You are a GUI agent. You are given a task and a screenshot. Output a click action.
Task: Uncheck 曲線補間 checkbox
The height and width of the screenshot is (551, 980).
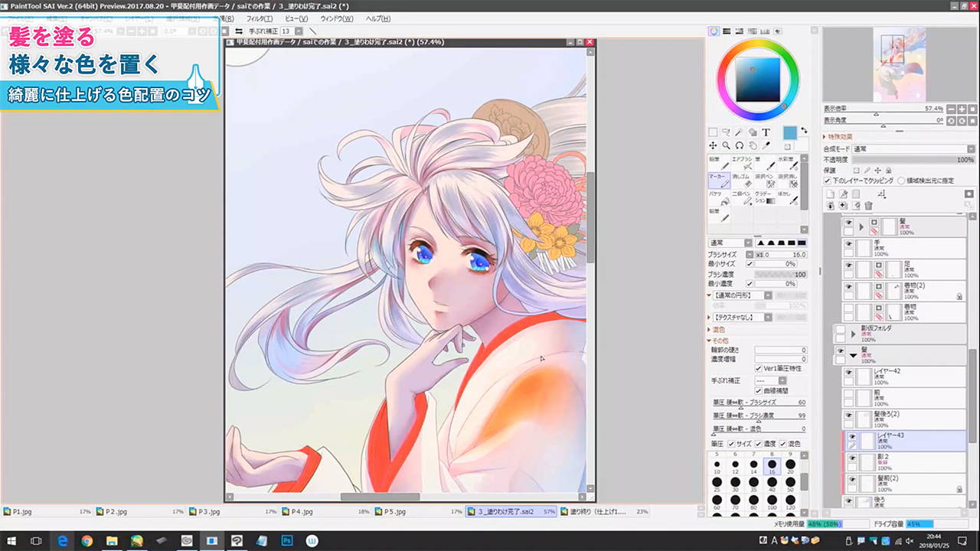(759, 390)
